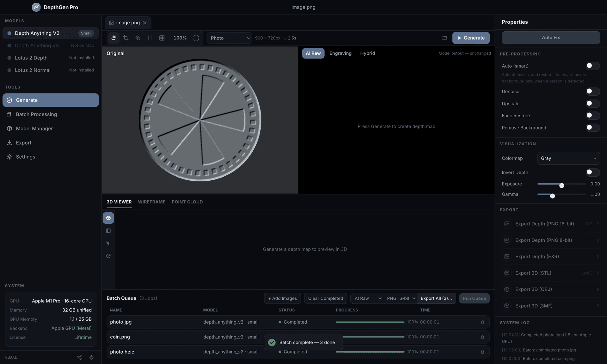Click the compare split tool icon

[150, 38]
